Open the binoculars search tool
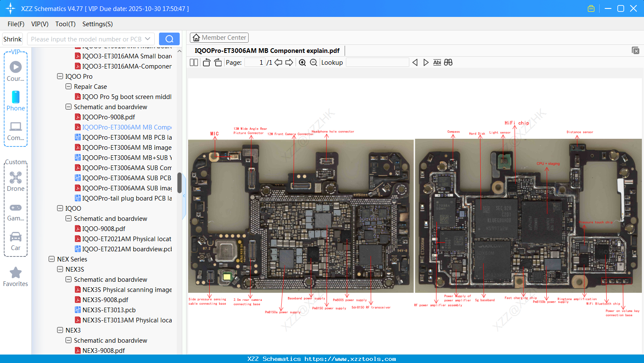The image size is (644, 363). click(448, 62)
